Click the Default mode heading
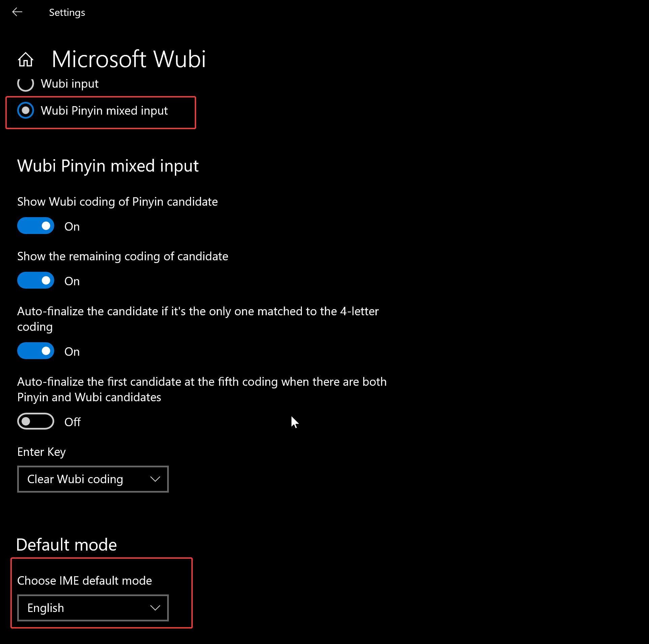649x644 pixels. (x=67, y=545)
